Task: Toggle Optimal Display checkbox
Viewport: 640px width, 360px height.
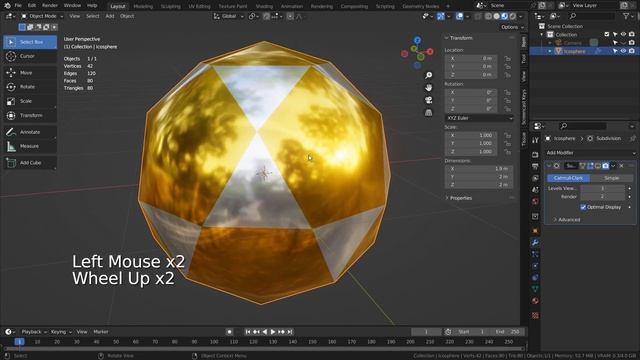Action: tap(583, 207)
